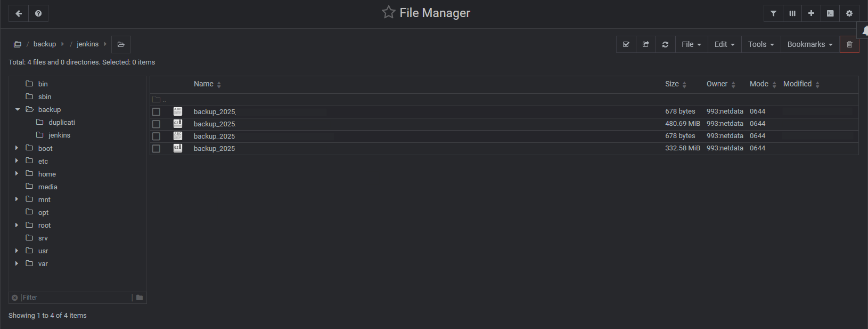
Task: Check the 332.58 MiB backup file checkbox
Action: (156, 148)
